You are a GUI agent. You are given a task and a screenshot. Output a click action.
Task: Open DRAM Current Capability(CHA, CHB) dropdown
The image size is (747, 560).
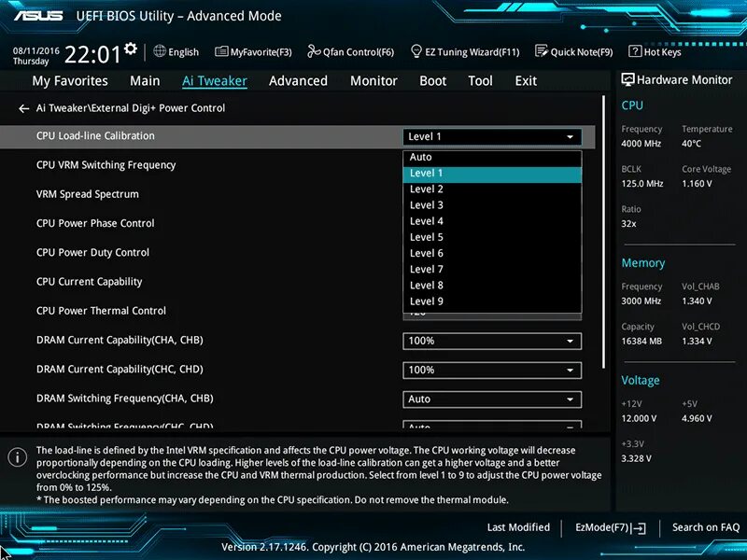click(x=492, y=342)
